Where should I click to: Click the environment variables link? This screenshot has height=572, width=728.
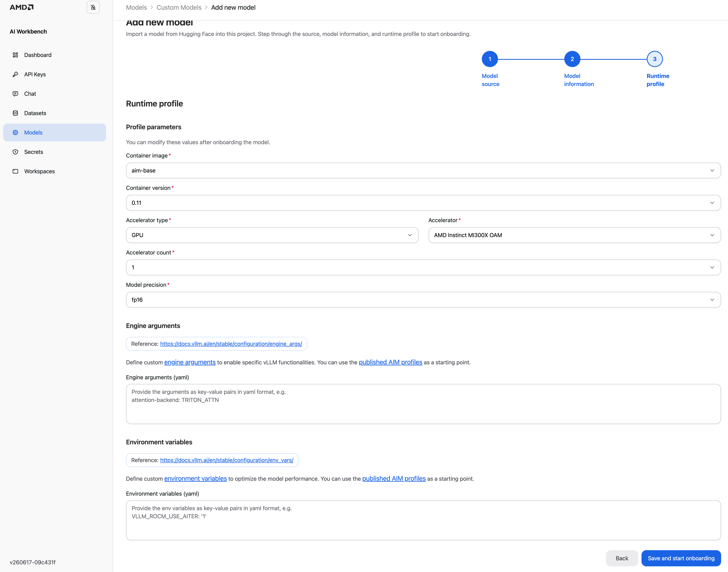tap(195, 478)
